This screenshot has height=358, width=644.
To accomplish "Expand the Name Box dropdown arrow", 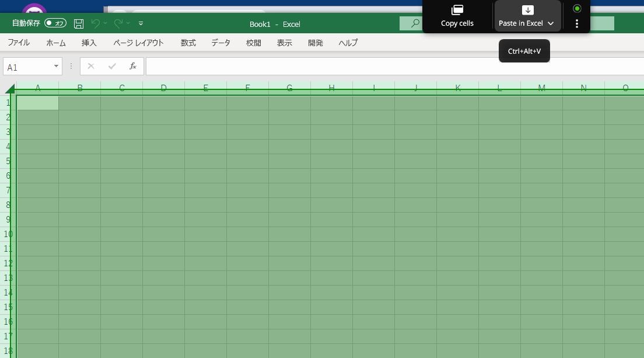I will click(56, 66).
